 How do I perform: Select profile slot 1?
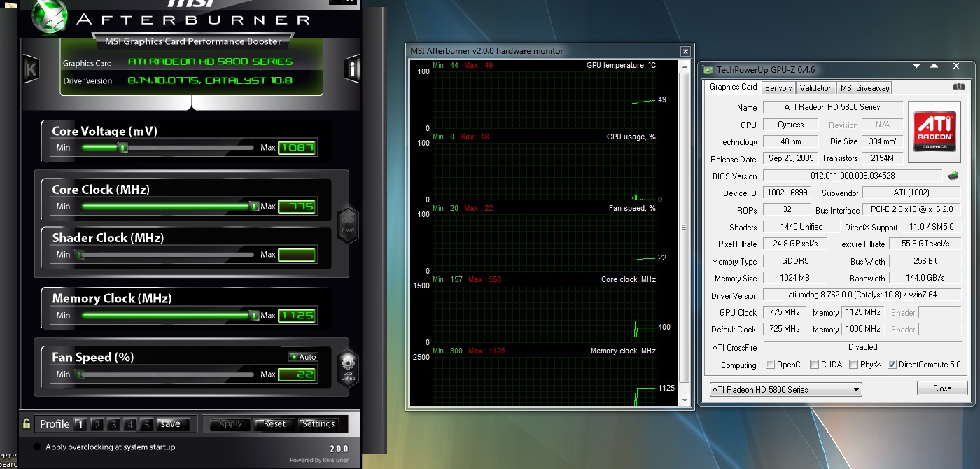(x=80, y=424)
